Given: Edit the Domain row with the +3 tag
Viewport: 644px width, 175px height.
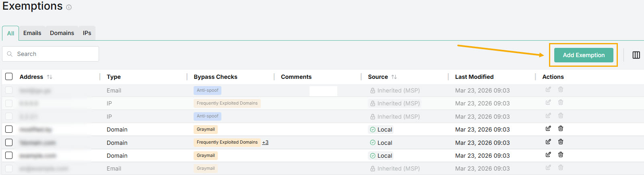Looking at the screenshot, I should pyautogui.click(x=548, y=142).
